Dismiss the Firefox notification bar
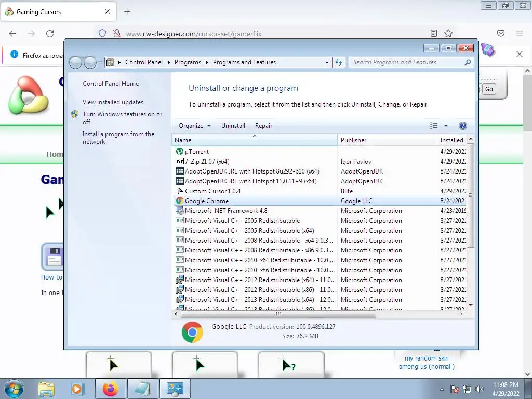 520,54
